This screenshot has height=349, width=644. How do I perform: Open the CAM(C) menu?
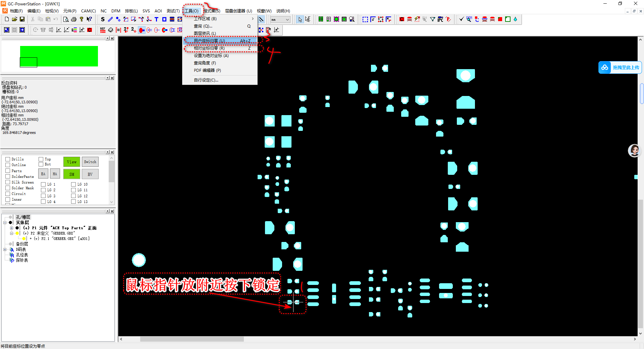click(88, 11)
